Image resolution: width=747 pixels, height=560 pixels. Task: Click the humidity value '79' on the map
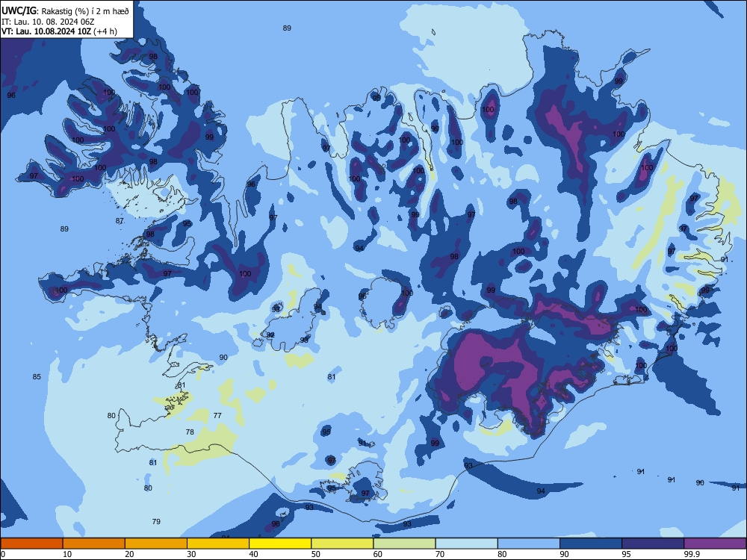click(x=156, y=521)
